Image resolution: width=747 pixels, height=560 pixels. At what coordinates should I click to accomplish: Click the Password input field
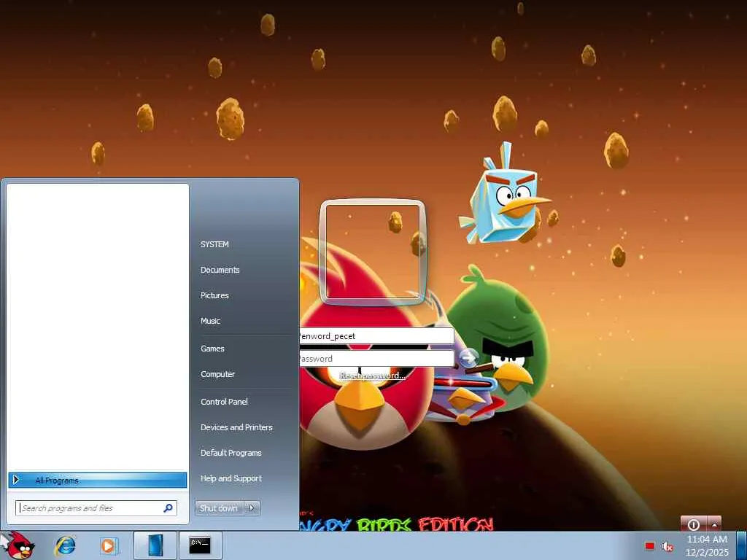[377, 359]
